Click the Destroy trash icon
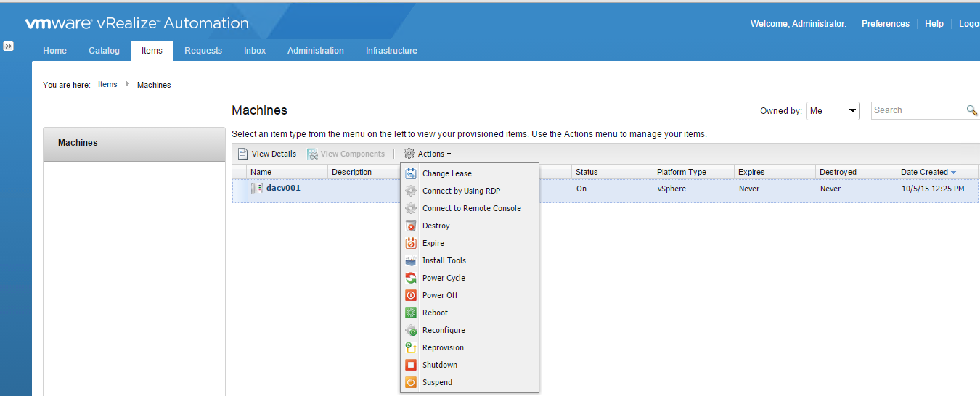 [411, 226]
